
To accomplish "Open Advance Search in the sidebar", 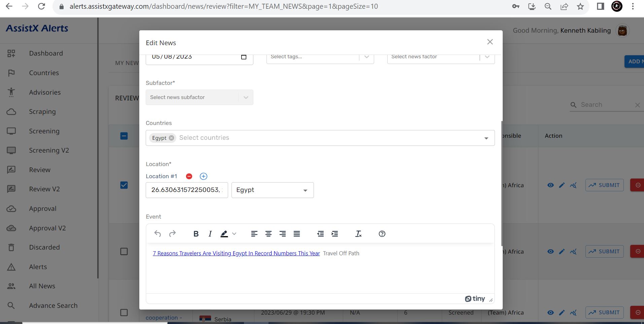I will tap(53, 305).
